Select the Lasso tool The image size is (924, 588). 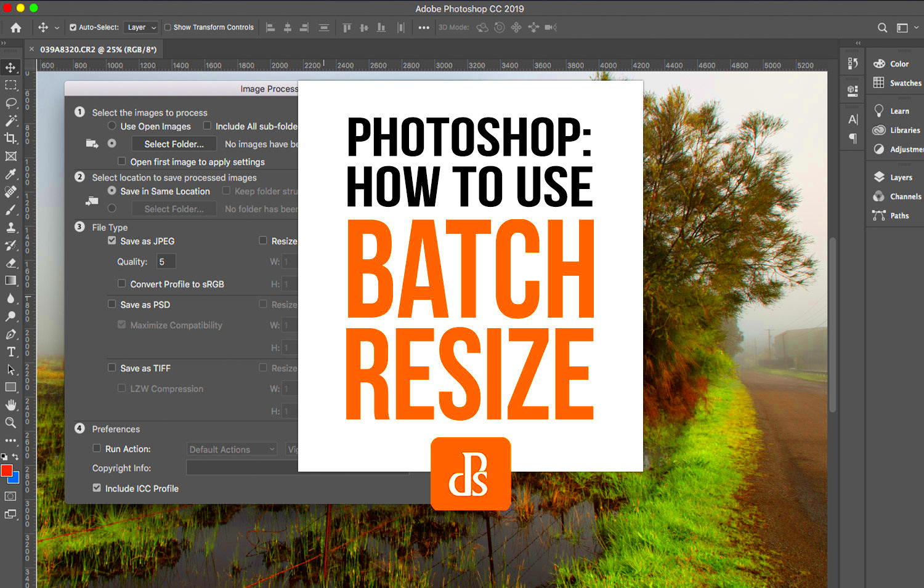(x=10, y=103)
